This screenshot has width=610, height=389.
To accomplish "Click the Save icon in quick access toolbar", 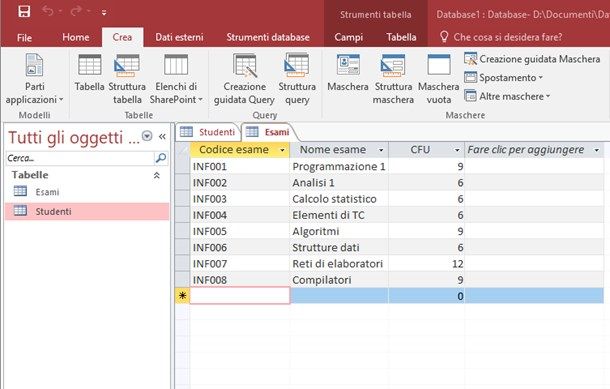I will 24,12.
